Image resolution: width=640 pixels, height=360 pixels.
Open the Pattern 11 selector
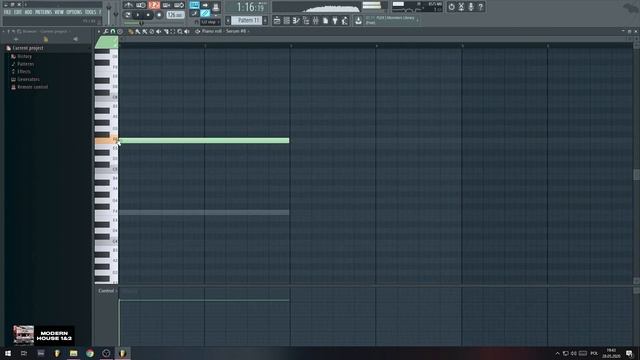pyautogui.click(x=247, y=20)
